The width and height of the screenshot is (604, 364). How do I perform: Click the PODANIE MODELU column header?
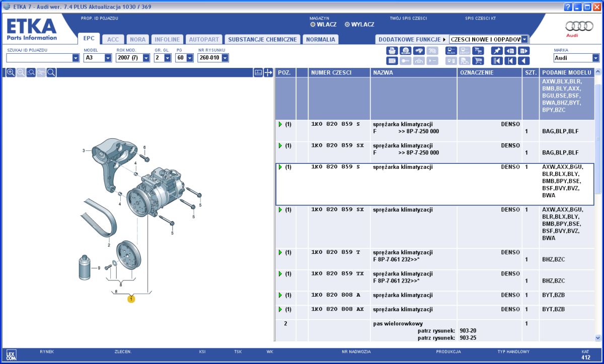567,73
